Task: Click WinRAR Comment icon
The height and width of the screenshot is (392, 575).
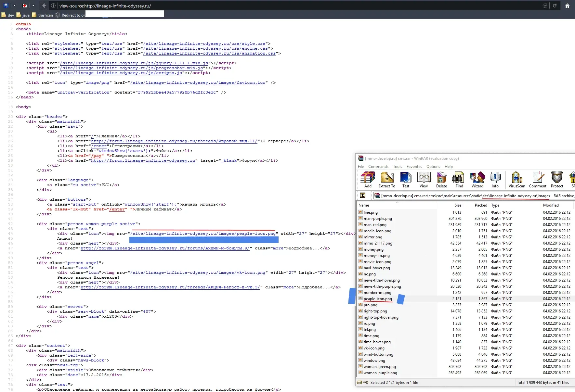Action: tap(538, 180)
